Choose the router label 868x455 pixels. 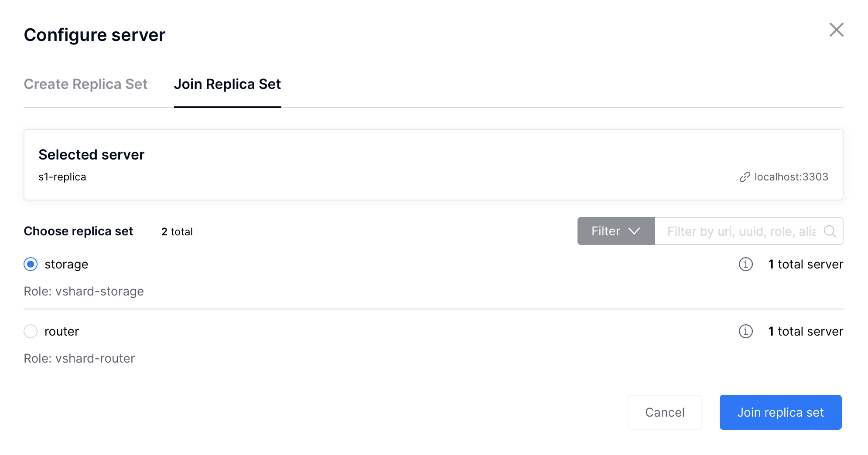tap(62, 331)
